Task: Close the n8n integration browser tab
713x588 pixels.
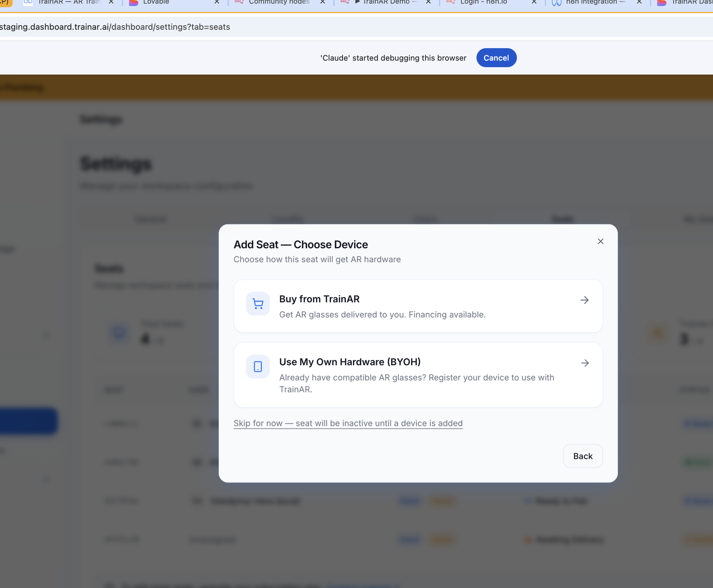Action: [639, 2]
